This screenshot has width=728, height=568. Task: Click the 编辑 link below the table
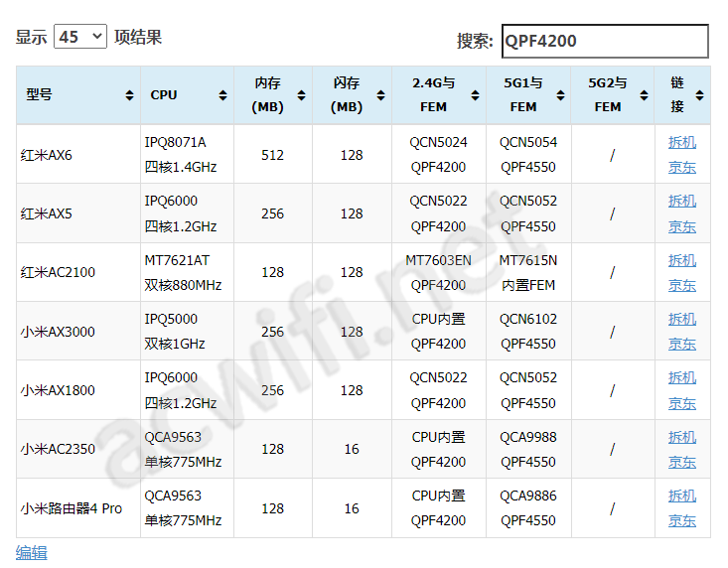tap(32, 553)
